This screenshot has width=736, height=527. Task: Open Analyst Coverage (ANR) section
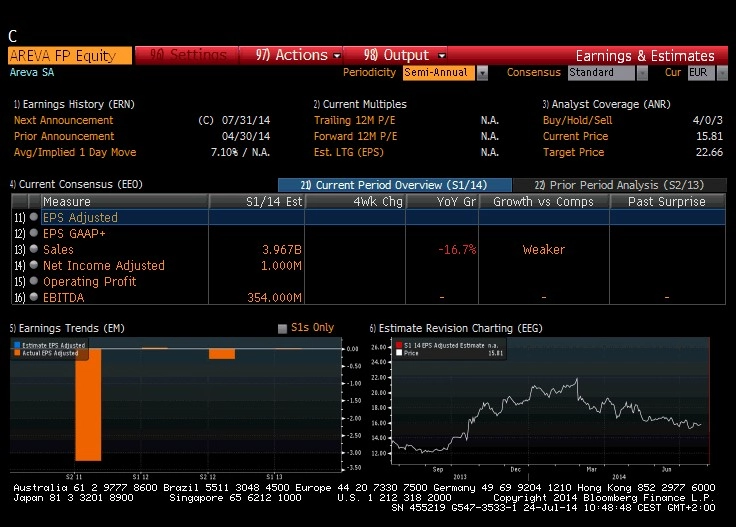click(x=606, y=104)
